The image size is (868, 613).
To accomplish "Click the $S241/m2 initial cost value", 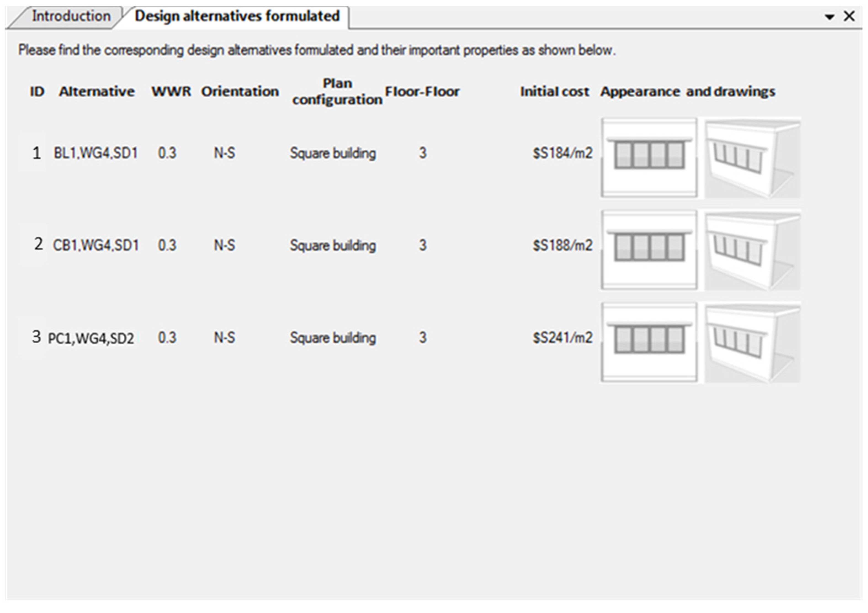I will [x=562, y=338].
